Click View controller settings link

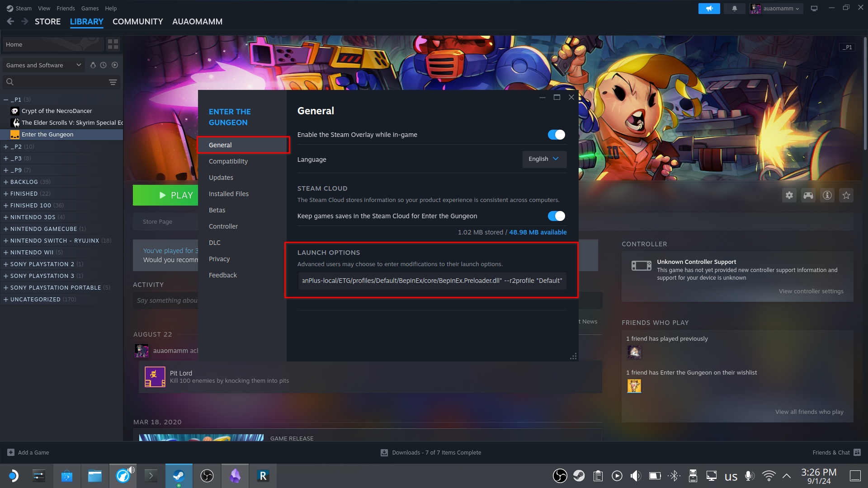click(811, 291)
